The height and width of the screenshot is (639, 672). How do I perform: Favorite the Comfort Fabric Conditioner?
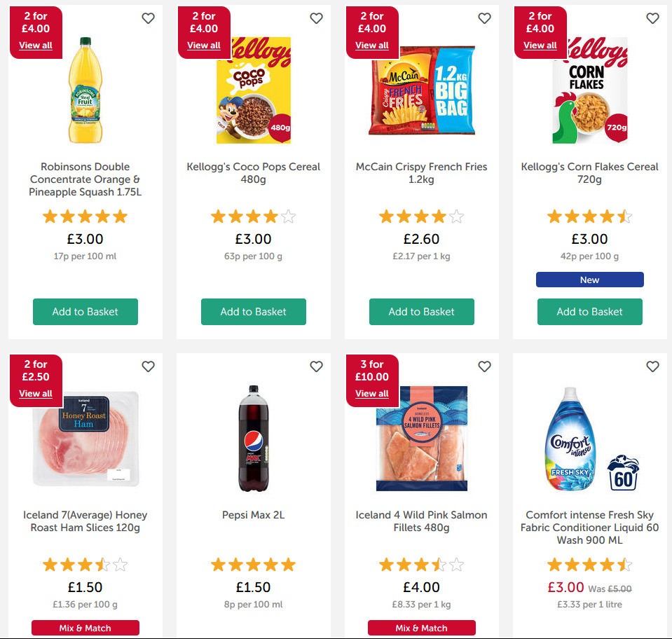tap(652, 366)
